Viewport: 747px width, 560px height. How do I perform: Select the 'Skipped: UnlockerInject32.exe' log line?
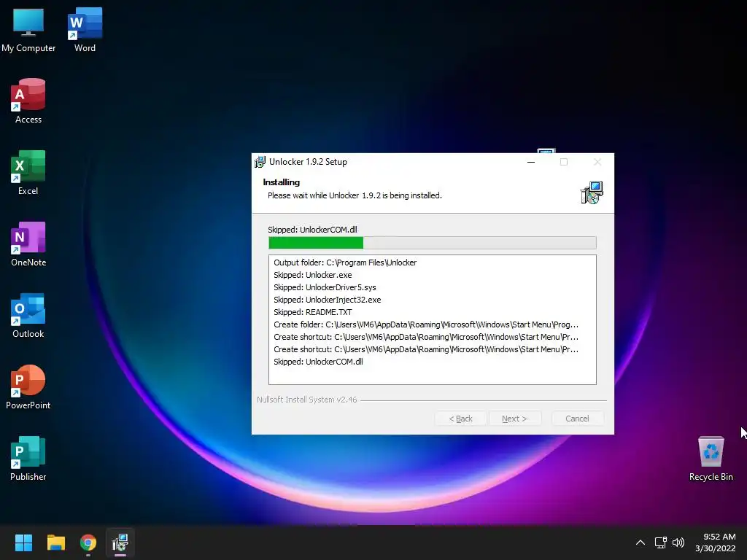coord(328,300)
